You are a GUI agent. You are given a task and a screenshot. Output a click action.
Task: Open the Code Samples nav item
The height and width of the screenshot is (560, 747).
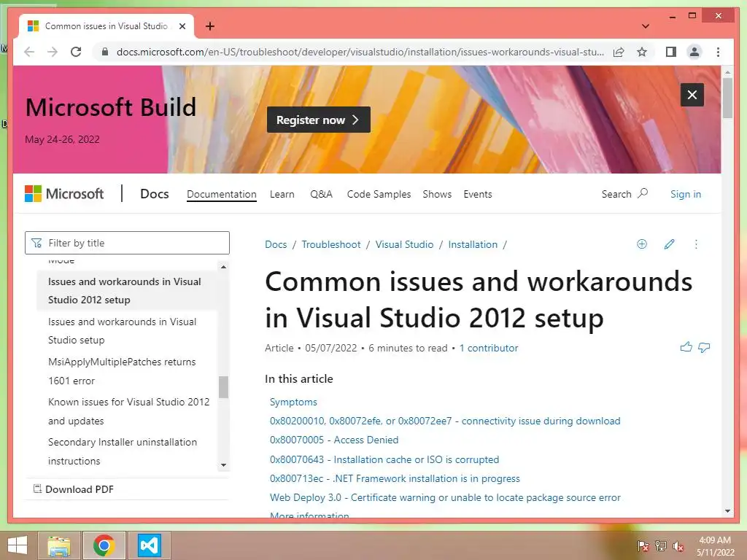(379, 194)
